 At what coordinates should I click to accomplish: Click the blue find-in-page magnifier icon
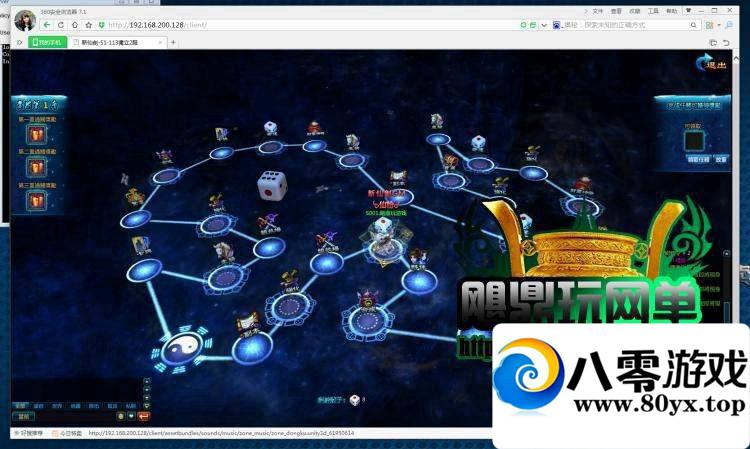(x=729, y=25)
